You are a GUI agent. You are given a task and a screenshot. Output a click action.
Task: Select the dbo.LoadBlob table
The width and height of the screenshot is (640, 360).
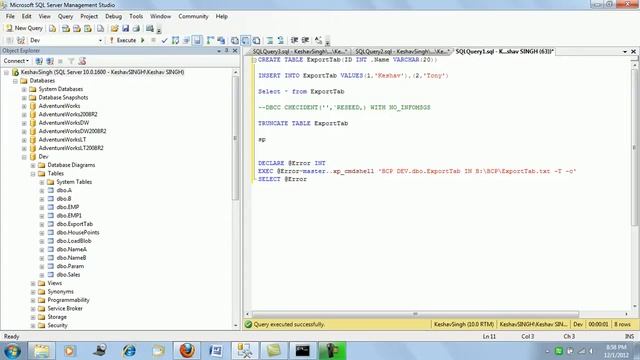(x=73, y=241)
